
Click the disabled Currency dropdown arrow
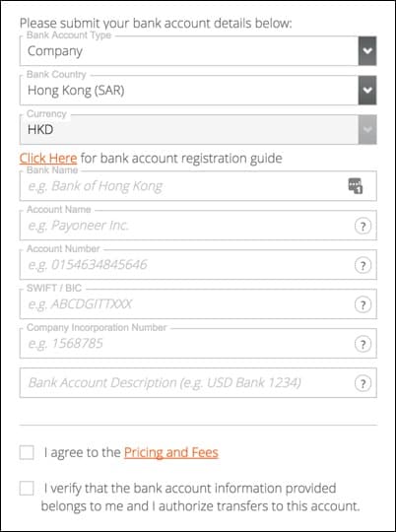tap(367, 130)
